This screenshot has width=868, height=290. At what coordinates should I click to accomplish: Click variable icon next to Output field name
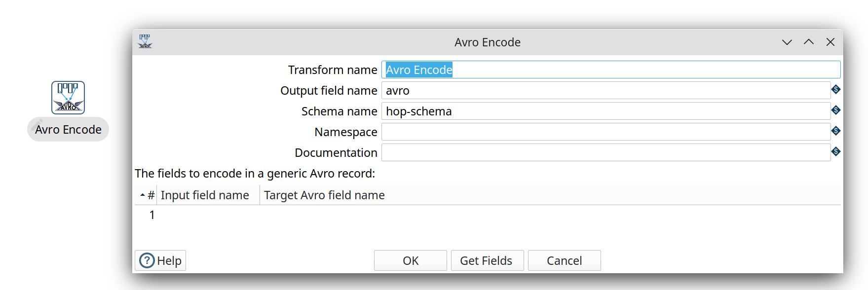[835, 89]
